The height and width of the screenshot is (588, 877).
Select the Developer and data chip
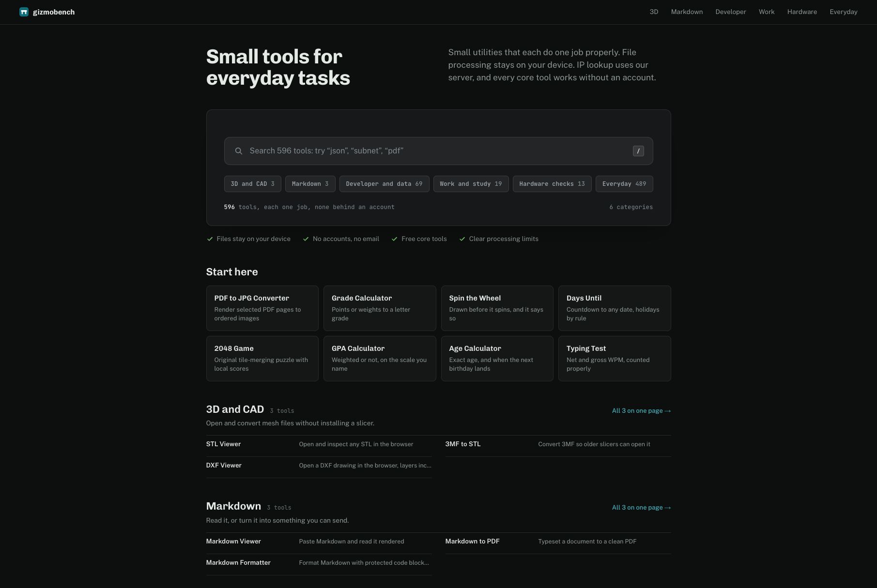pos(384,184)
